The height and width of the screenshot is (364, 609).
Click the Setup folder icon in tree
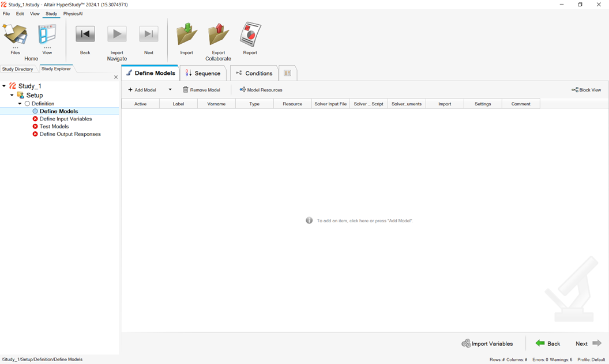(21, 95)
